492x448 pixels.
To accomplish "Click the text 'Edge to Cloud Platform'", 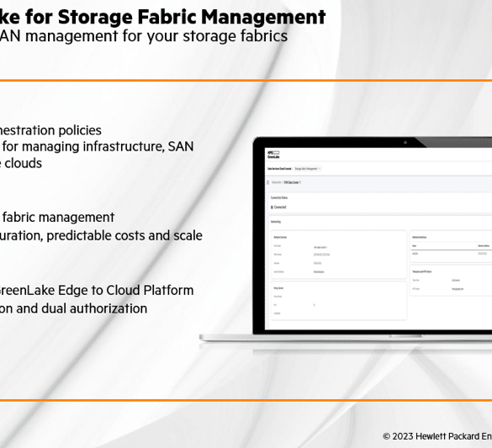I will [x=126, y=290].
